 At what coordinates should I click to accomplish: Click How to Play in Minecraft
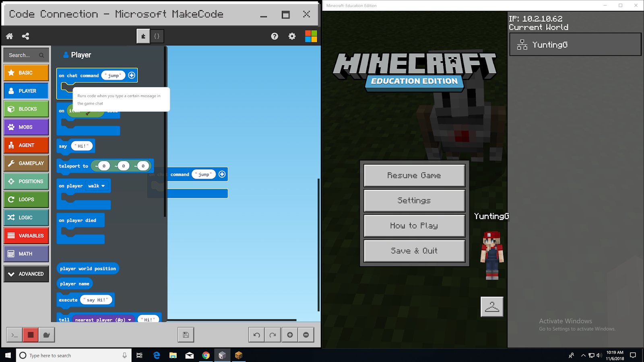tap(414, 226)
